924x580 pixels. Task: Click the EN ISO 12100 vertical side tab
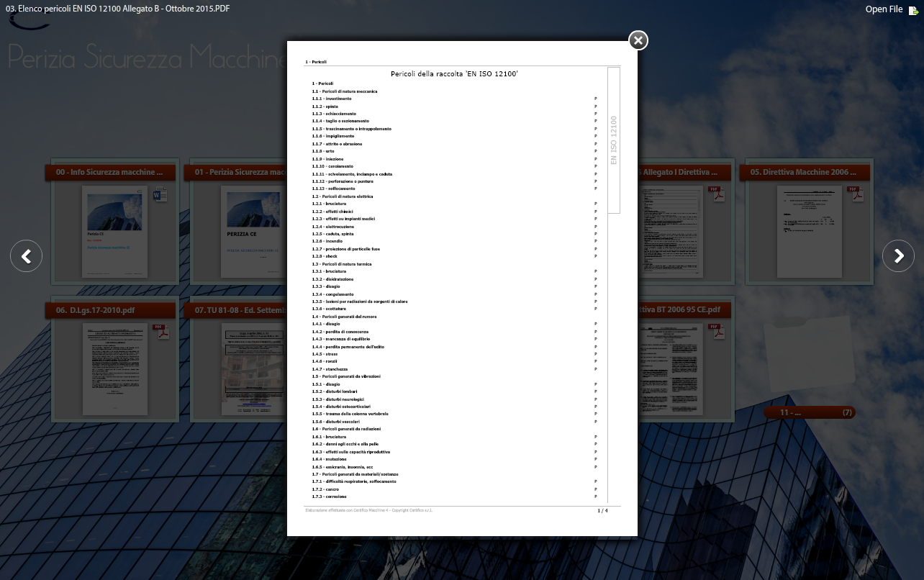pos(614,140)
